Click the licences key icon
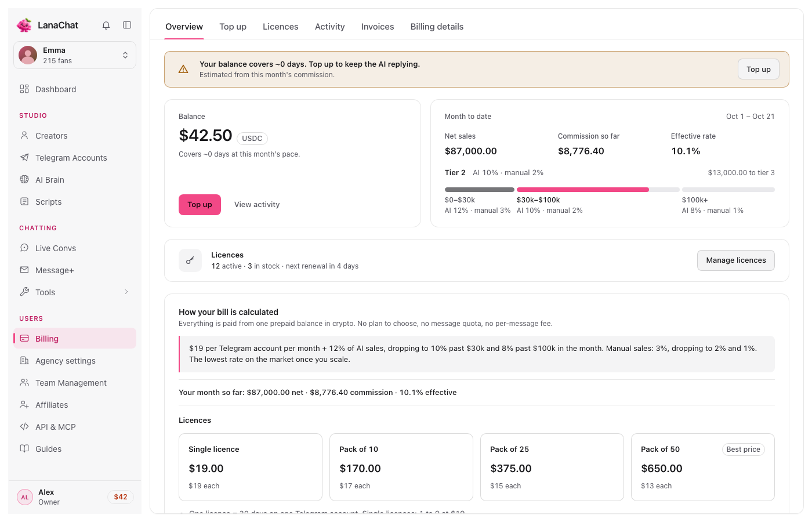812x522 pixels. 190,260
